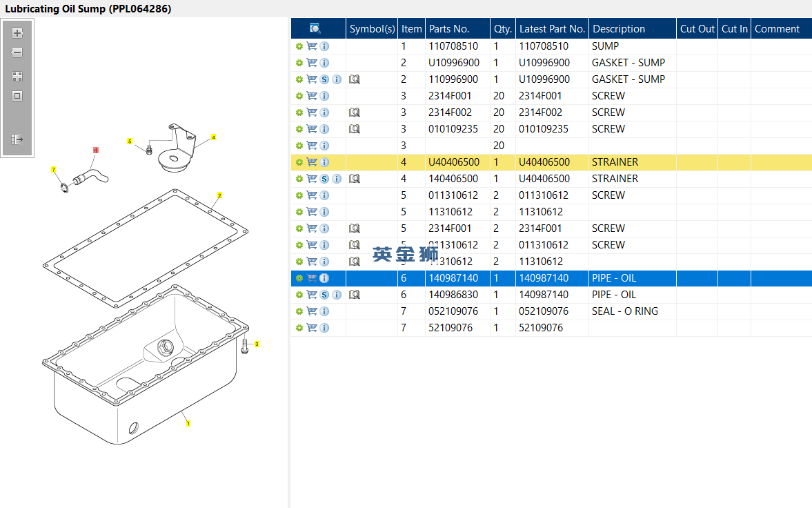
Task: Click the Cut Out column header
Action: tap(697, 29)
